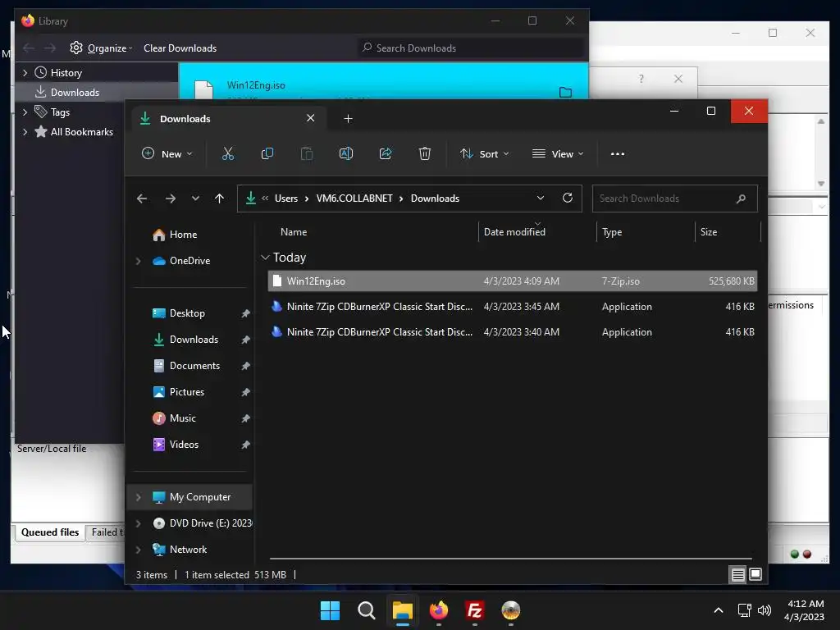
Task: Select Ninite file modified 3:40 AM
Action: pyautogui.click(x=513, y=332)
